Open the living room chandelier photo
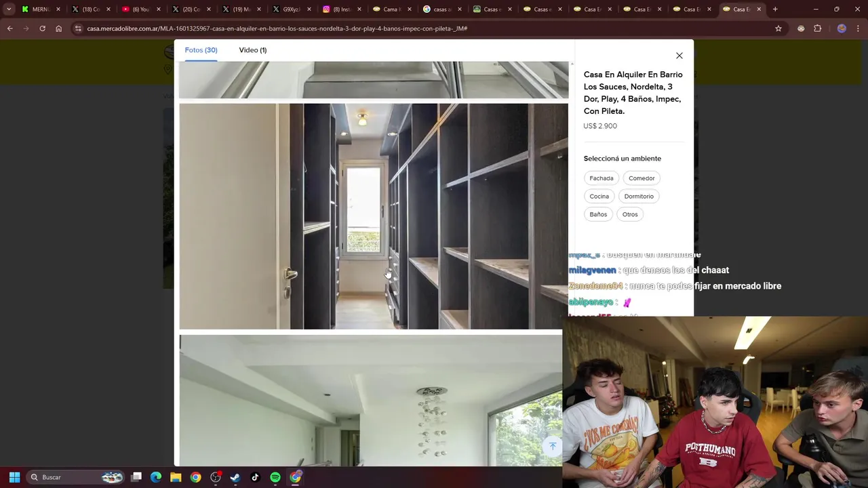The height and width of the screenshot is (488, 868). 371,401
